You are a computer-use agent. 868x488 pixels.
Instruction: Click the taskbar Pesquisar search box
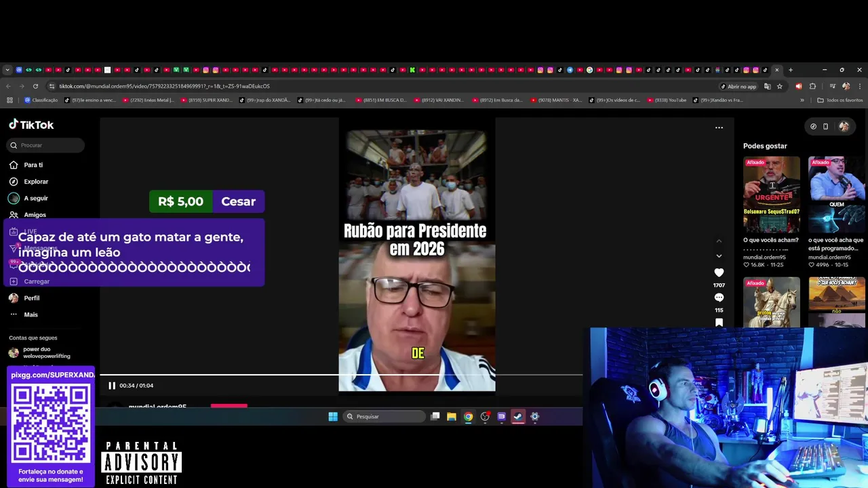tap(384, 417)
